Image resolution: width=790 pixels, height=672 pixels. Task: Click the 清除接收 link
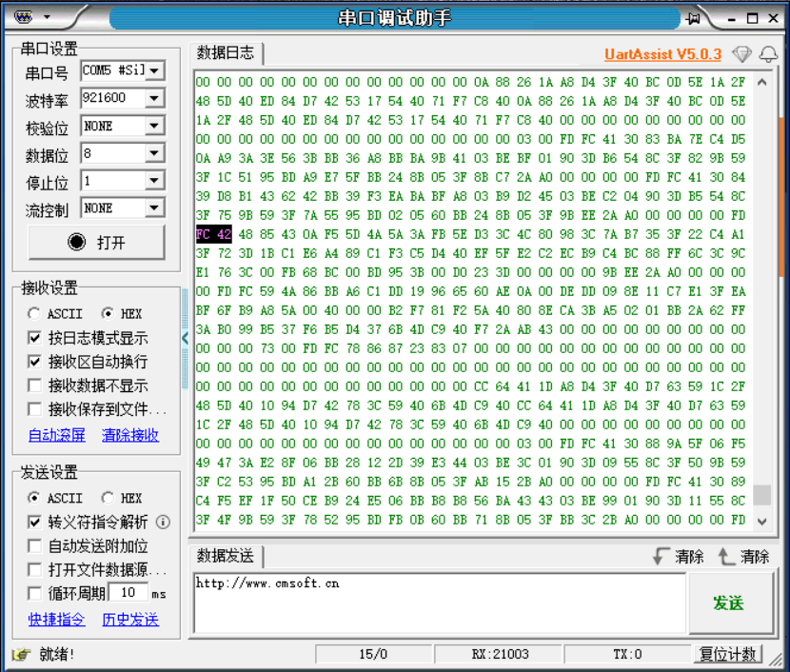coord(130,435)
